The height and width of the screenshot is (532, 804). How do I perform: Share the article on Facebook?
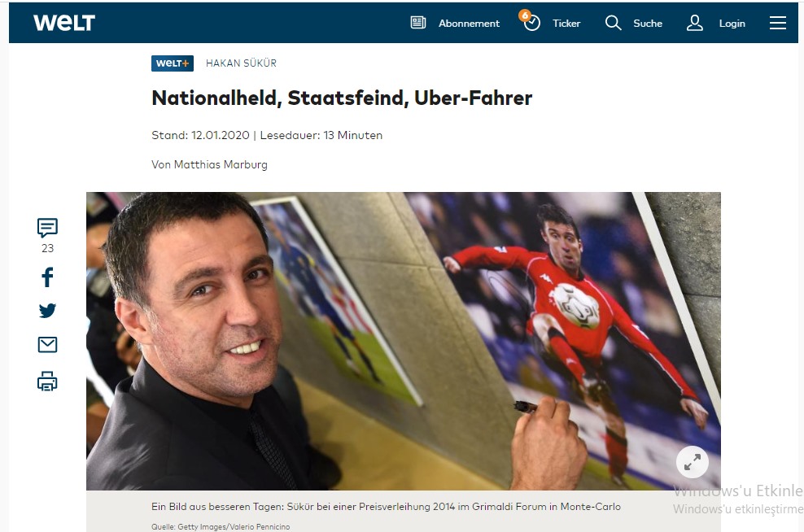47,277
